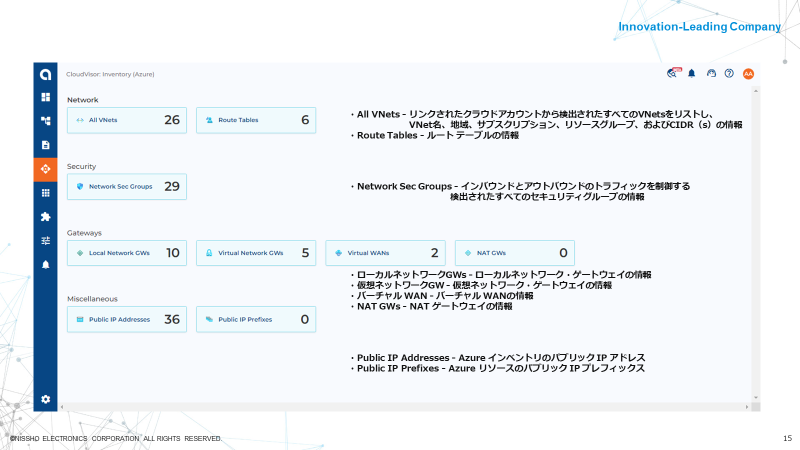Click the Aviatrix logo in the sidebar
The width and height of the screenshot is (800, 450).
[45, 74]
